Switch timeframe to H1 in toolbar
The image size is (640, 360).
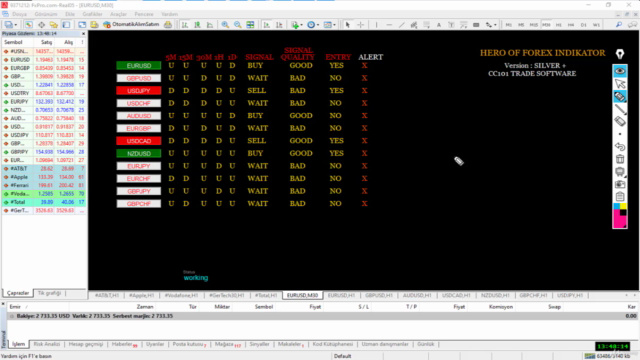point(559,25)
